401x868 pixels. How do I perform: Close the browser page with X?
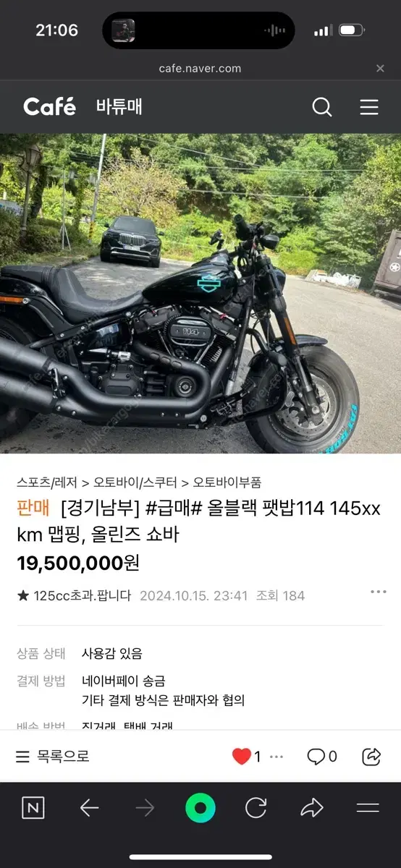pyautogui.click(x=380, y=69)
